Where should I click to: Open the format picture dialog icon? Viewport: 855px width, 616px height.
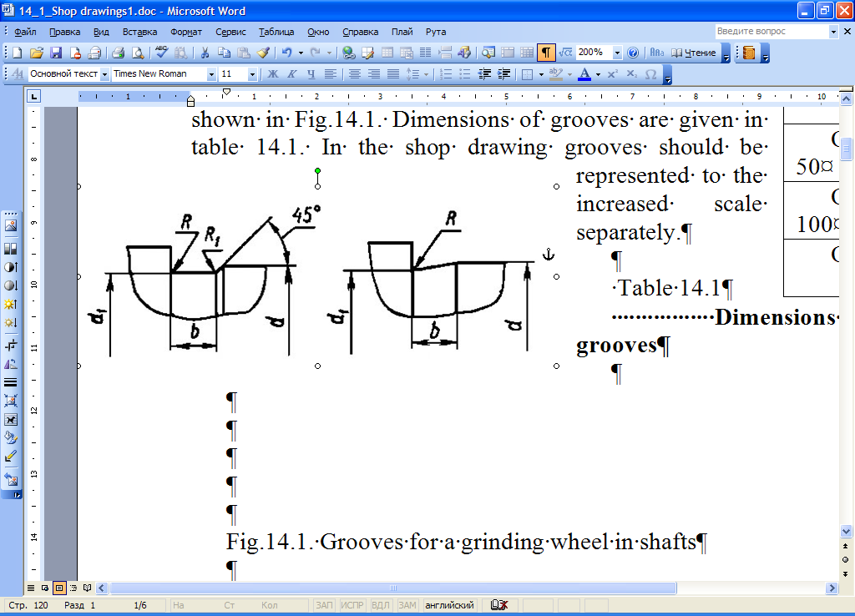[x=10, y=438]
